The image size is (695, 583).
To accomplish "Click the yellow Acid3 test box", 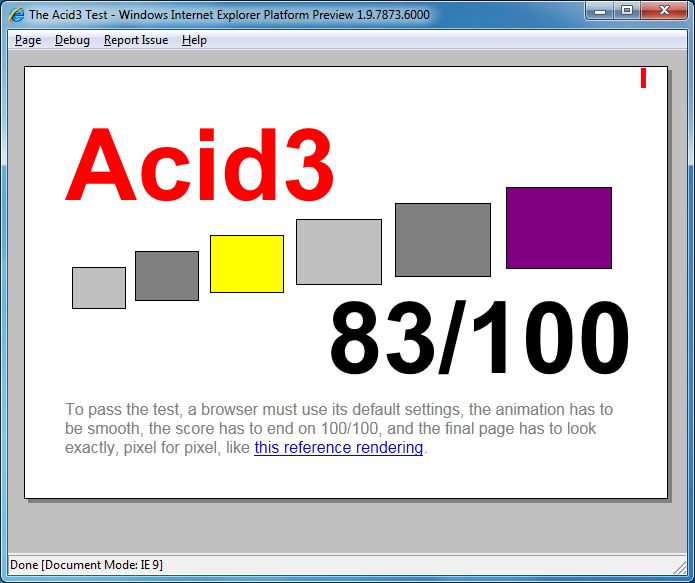I will point(247,264).
